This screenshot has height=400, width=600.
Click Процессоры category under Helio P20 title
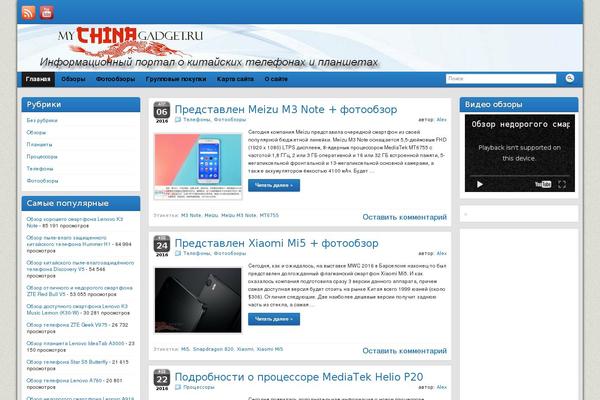tap(199, 387)
